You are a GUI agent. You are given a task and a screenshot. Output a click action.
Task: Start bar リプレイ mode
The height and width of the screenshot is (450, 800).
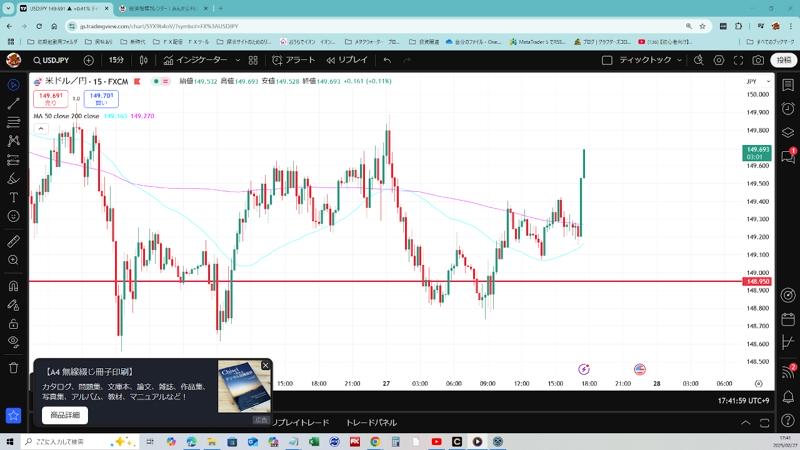click(x=346, y=60)
